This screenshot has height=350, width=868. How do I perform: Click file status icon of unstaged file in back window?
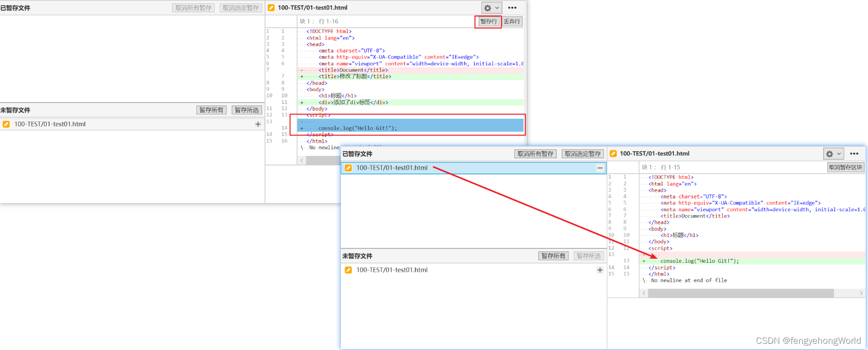point(6,124)
